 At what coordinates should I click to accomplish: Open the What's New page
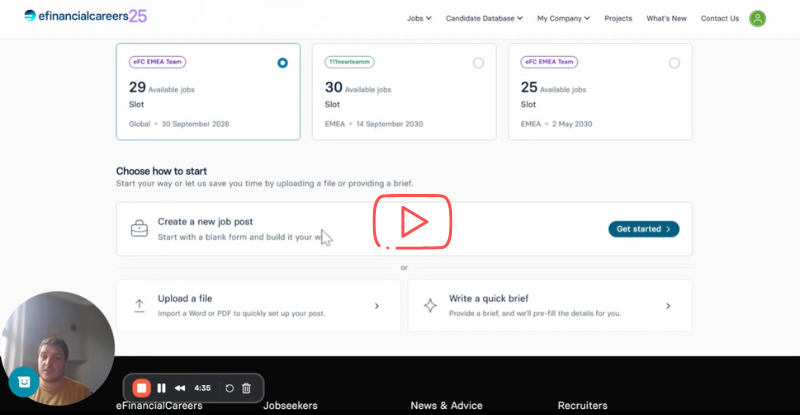(x=666, y=18)
